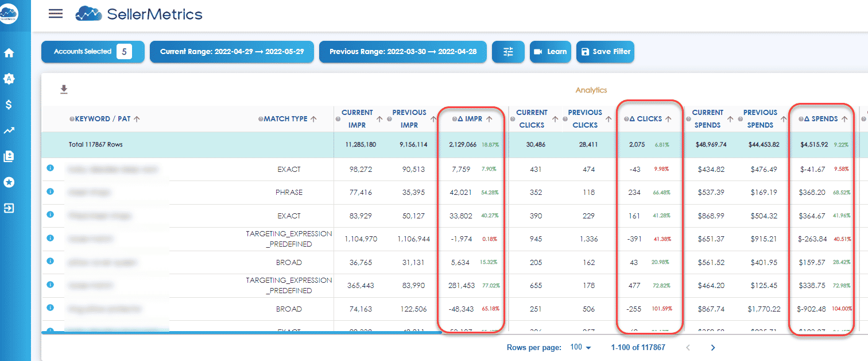
Task: Open the hamburger menu next to SellerMetrics logo
Action: pyautogui.click(x=55, y=13)
